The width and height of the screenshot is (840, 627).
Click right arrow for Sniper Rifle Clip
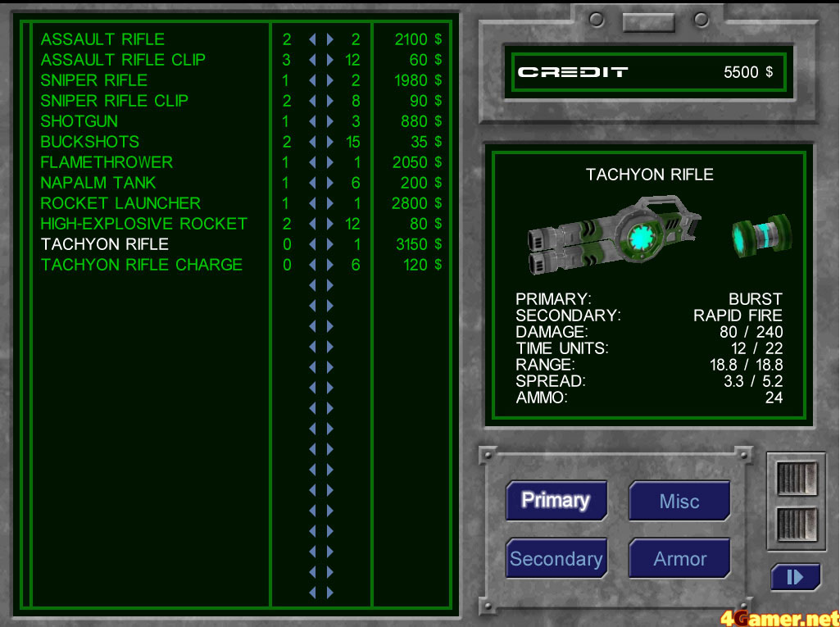pyautogui.click(x=330, y=101)
